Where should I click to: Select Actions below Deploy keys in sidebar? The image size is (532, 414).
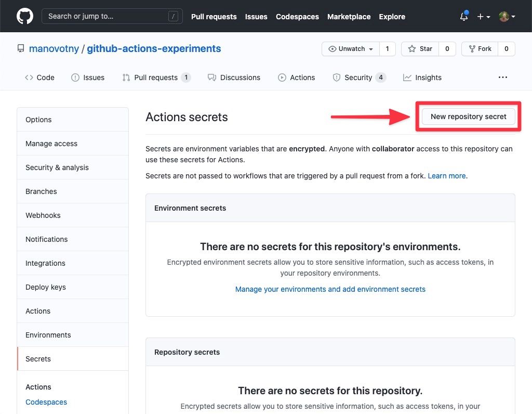[73, 311]
